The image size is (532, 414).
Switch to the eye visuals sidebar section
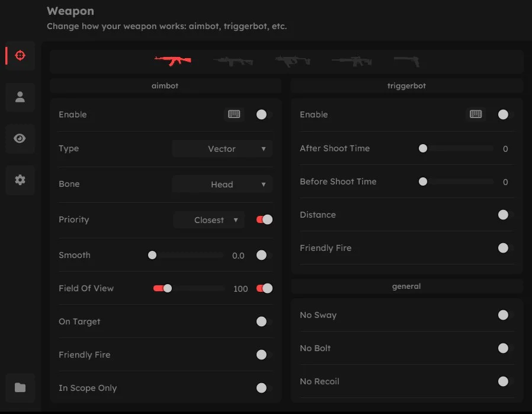pyautogui.click(x=20, y=138)
